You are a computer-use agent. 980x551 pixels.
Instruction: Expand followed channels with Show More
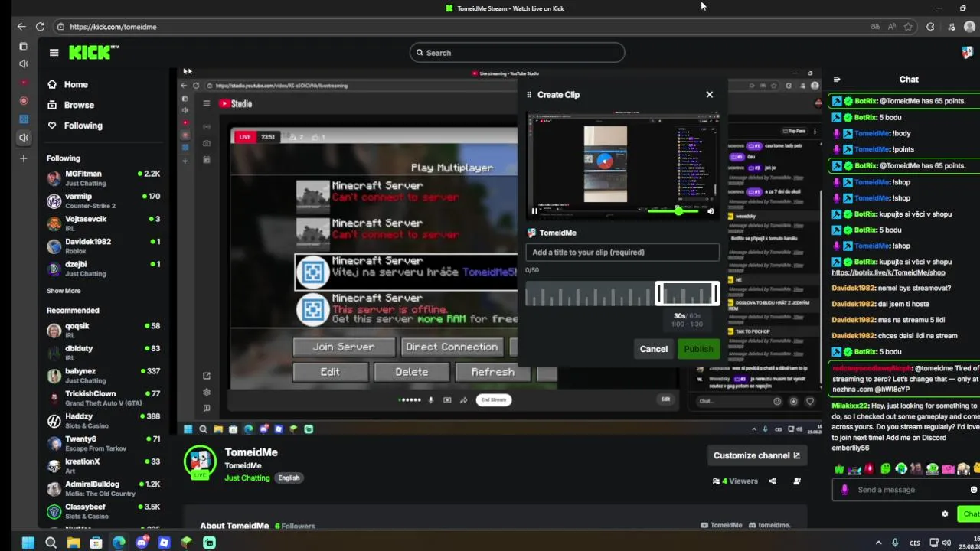[x=64, y=291]
